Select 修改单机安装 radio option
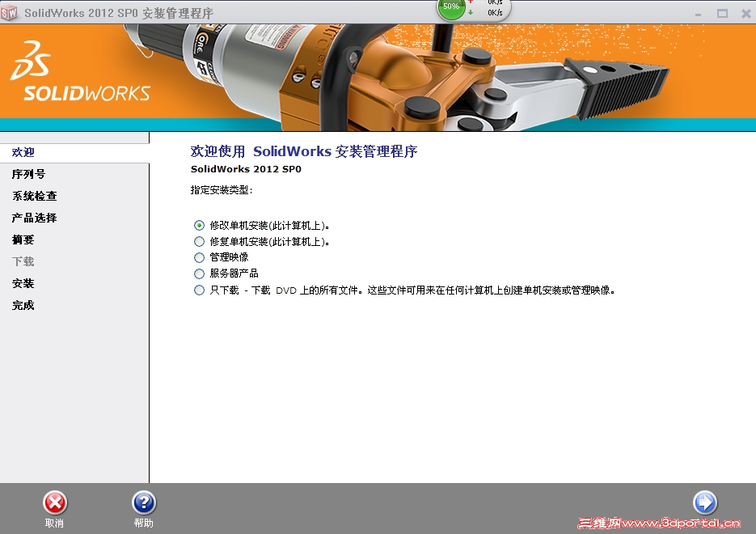756x534 pixels. 198,226
